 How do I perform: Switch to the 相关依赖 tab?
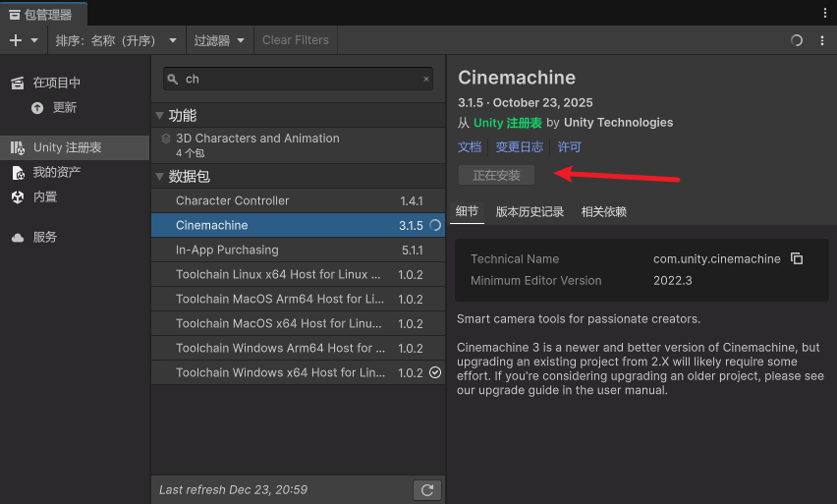pos(604,212)
